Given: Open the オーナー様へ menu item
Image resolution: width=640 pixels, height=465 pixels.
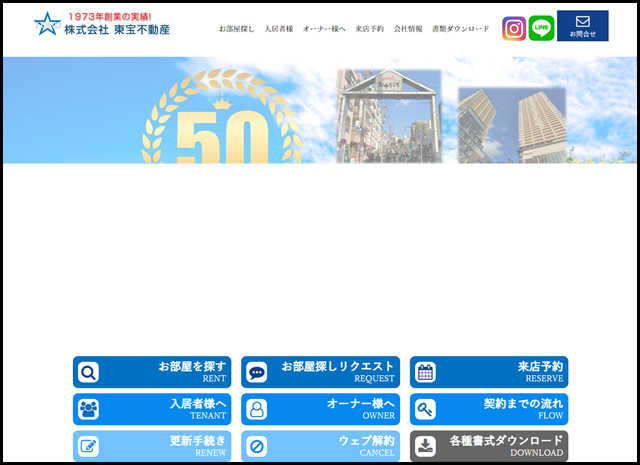Looking at the screenshot, I should point(324,29).
